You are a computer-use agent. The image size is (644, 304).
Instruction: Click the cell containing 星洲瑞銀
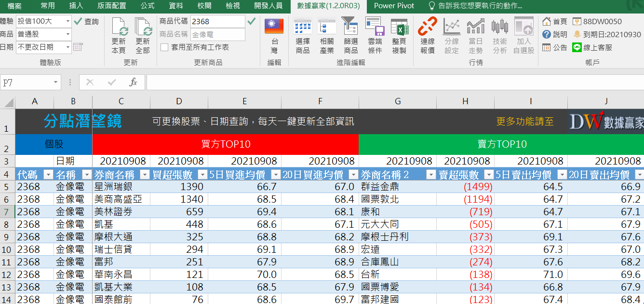click(x=121, y=187)
